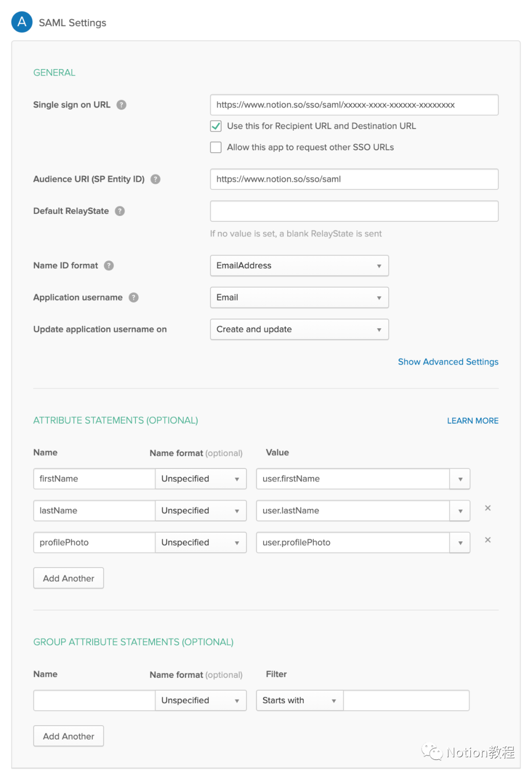Click Show Advanced Settings link
The height and width of the screenshot is (776, 532).
click(x=448, y=362)
